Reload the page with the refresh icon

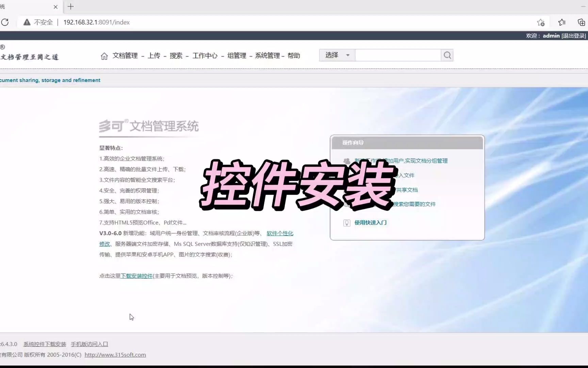pyautogui.click(x=5, y=22)
